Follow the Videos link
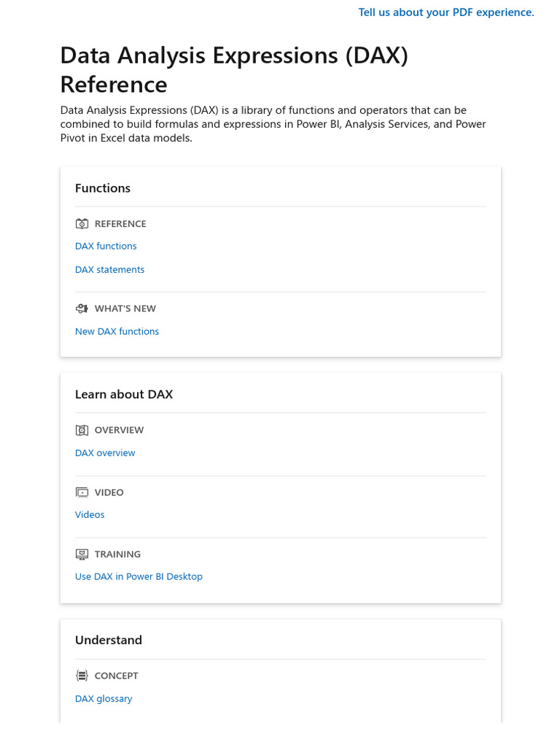 [90, 515]
